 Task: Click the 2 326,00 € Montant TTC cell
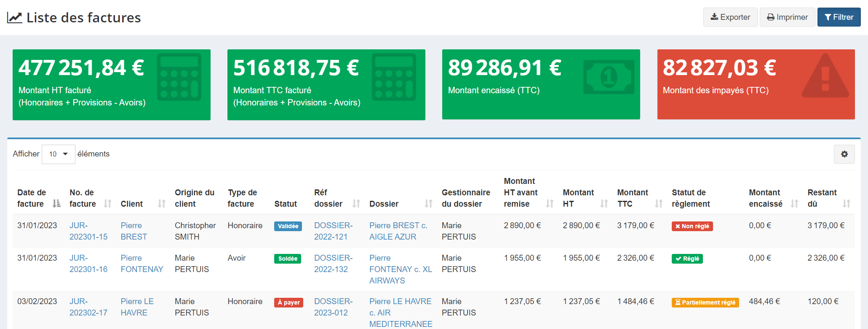point(636,258)
